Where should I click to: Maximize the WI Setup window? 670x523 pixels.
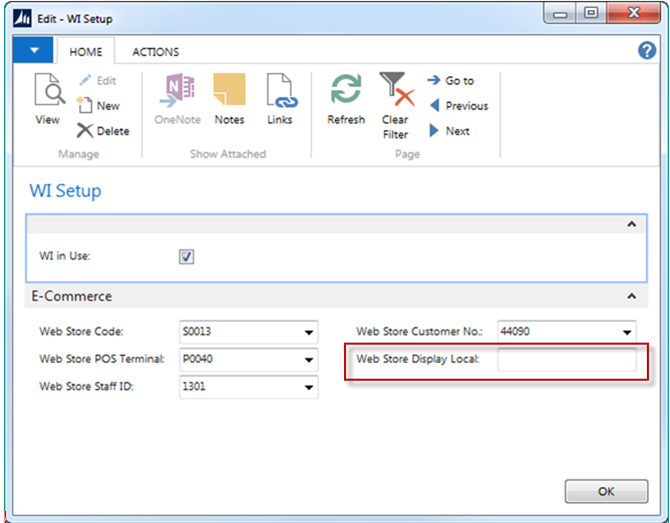tap(591, 14)
